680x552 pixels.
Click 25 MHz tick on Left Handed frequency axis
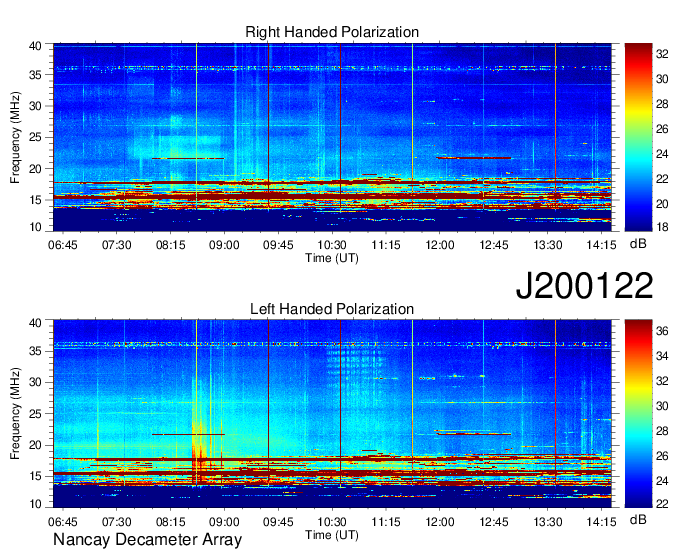click(x=35, y=414)
